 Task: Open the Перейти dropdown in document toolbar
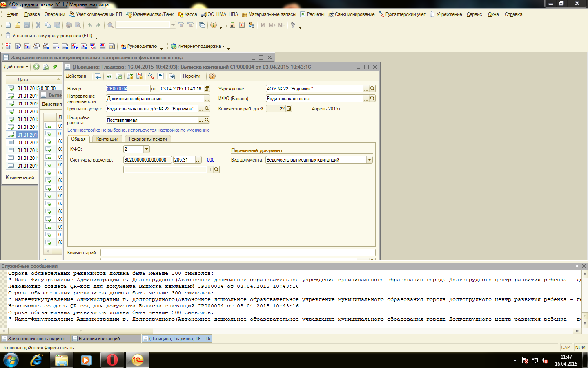coord(193,76)
